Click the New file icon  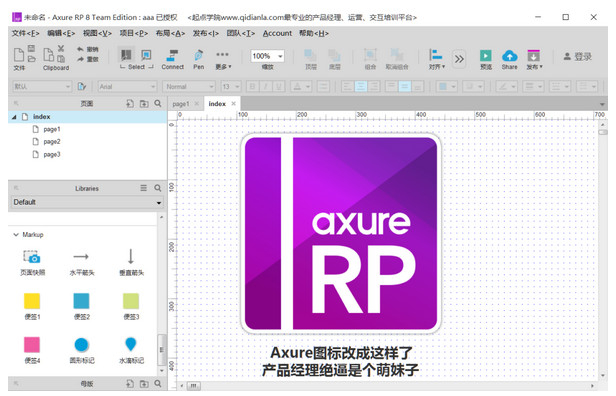pos(18,55)
